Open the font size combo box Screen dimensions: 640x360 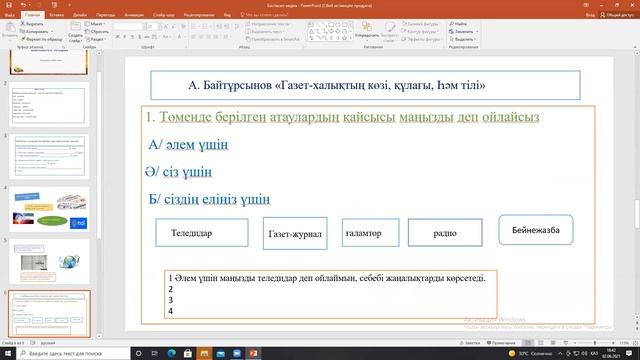[152, 27]
